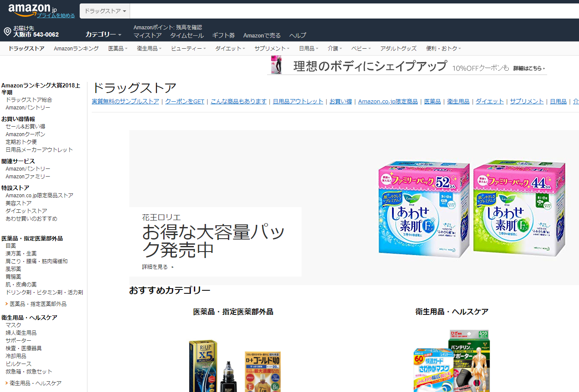The height and width of the screenshot is (392, 579).
Task: Click the mask and supporter product image
Action: tap(451, 362)
